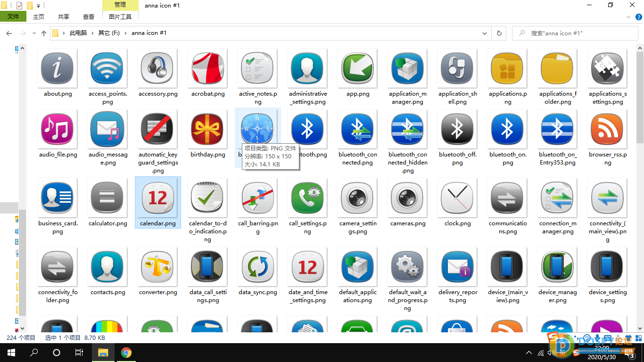Screen dimensions: 644x362
Task: Select data_sync.png thumbnail
Action: pos(258,267)
